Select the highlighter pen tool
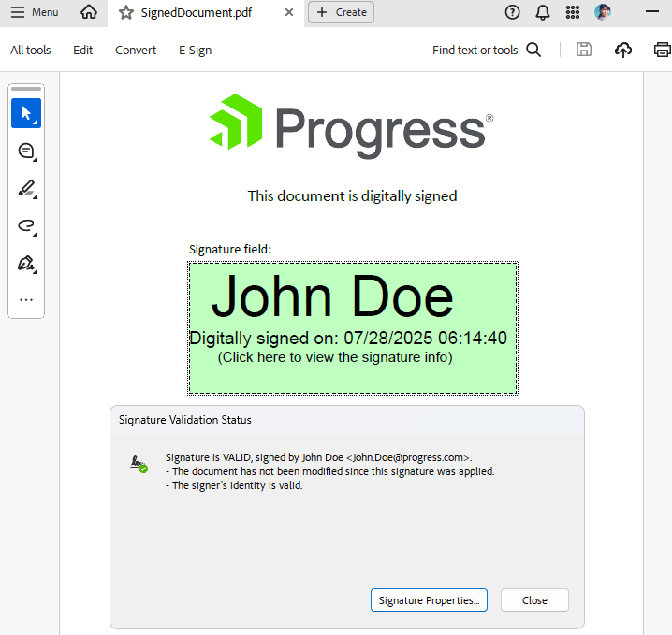Screen dimensions: 672x635 (x=27, y=189)
